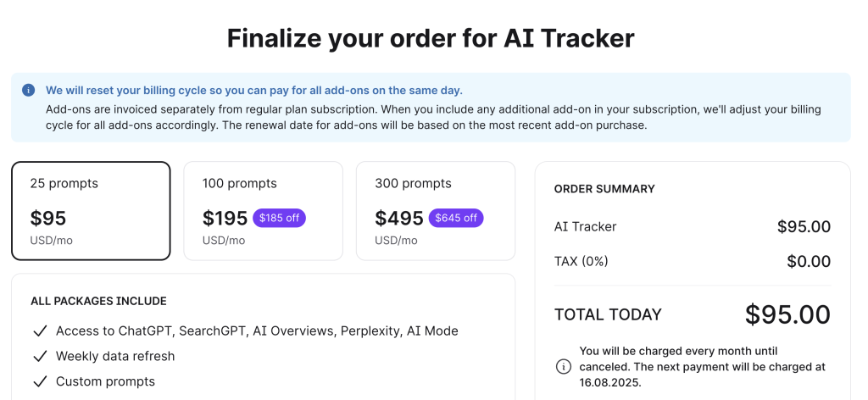Screen dimensions: 868x400
Task: Click the AI Tracker line item label
Action: click(585, 226)
